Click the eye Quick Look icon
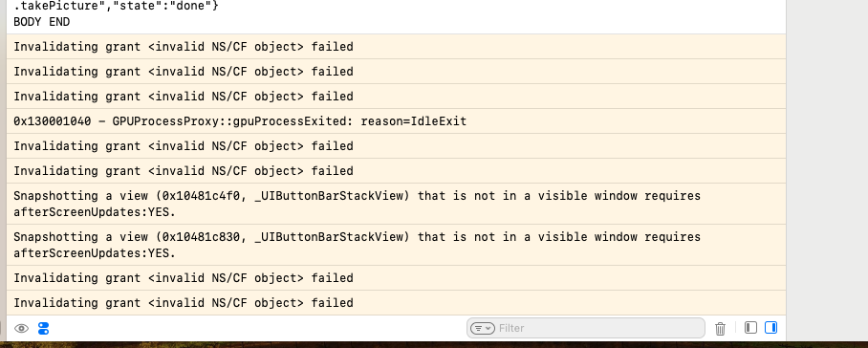868x348 pixels. tap(21, 329)
